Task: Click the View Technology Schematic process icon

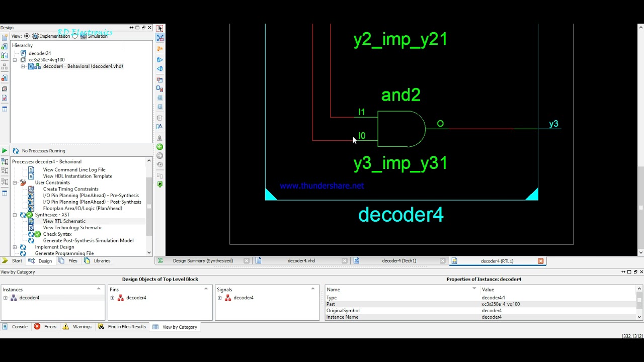Action: [x=31, y=228]
